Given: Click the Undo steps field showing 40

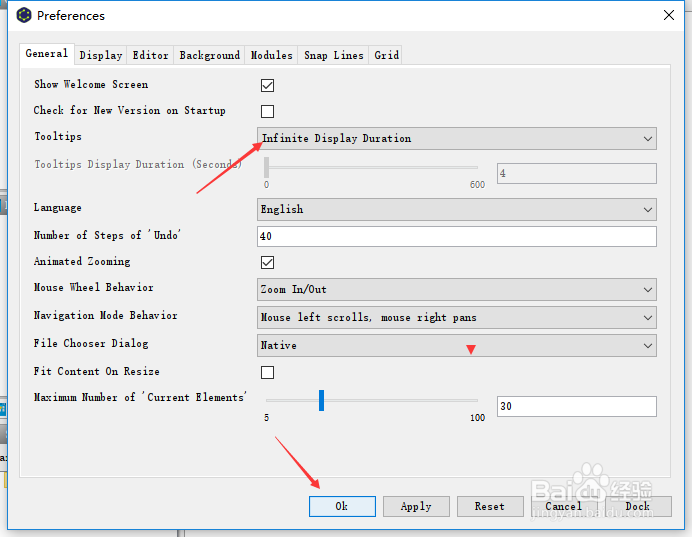Looking at the screenshot, I should click(x=457, y=237).
